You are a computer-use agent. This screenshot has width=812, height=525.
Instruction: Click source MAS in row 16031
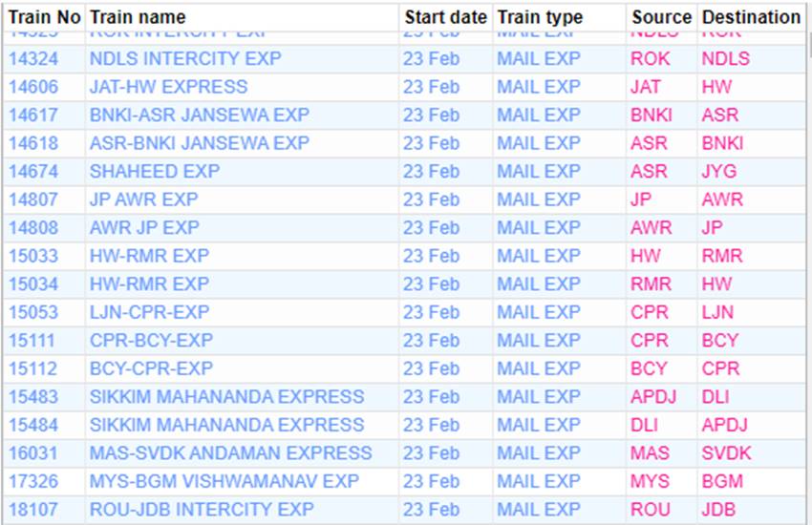click(650, 453)
